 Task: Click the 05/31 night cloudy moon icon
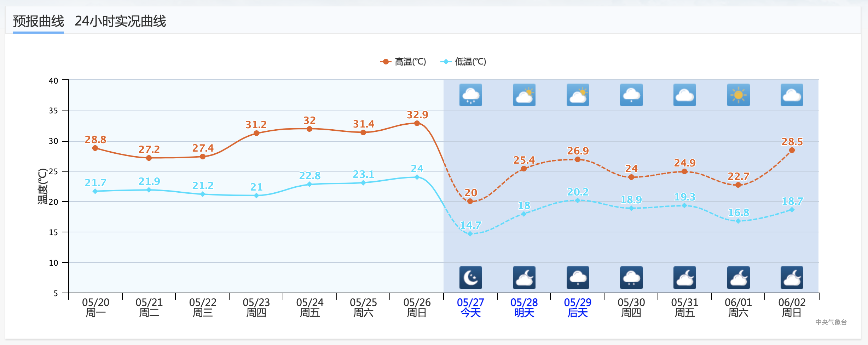point(684,278)
